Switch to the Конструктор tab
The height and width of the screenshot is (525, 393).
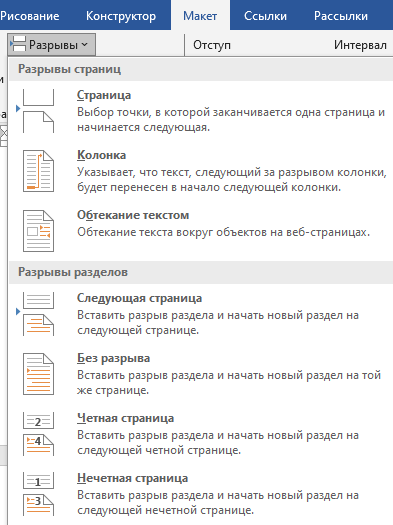point(121,16)
